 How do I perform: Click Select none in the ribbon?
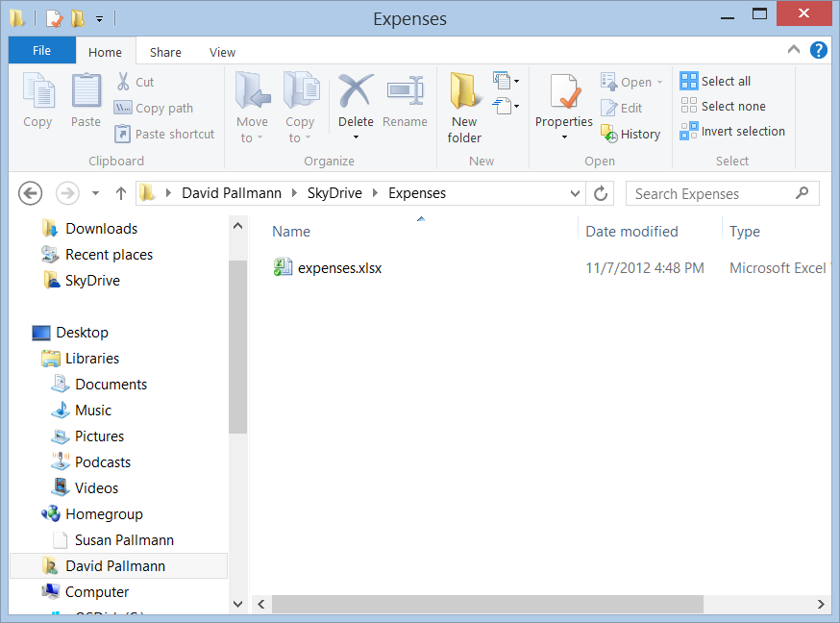[x=723, y=106]
